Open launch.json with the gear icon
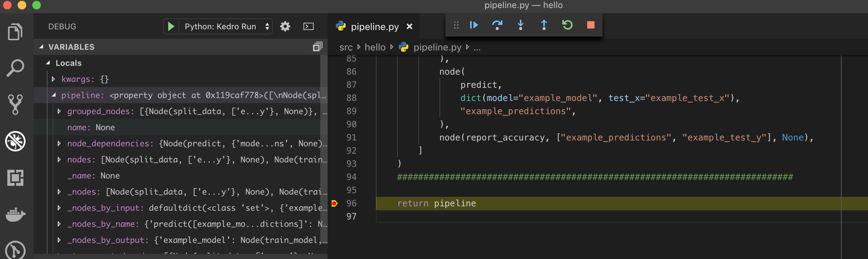The width and height of the screenshot is (868, 259). [x=285, y=26]
